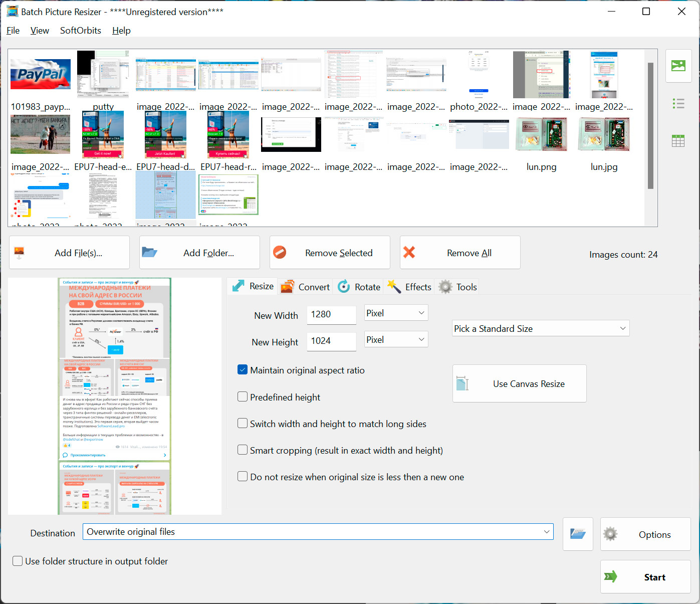Image resolution: width=700 pixels, height=604 pixels.
Task: Uncheck Maintain original aspect ratio
Action: click(243, 369)
